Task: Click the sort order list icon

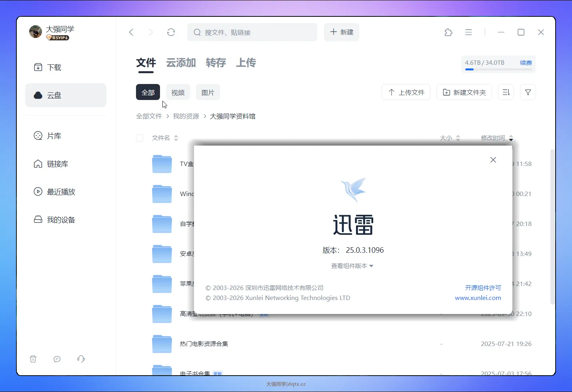Action: coord(506,92)
